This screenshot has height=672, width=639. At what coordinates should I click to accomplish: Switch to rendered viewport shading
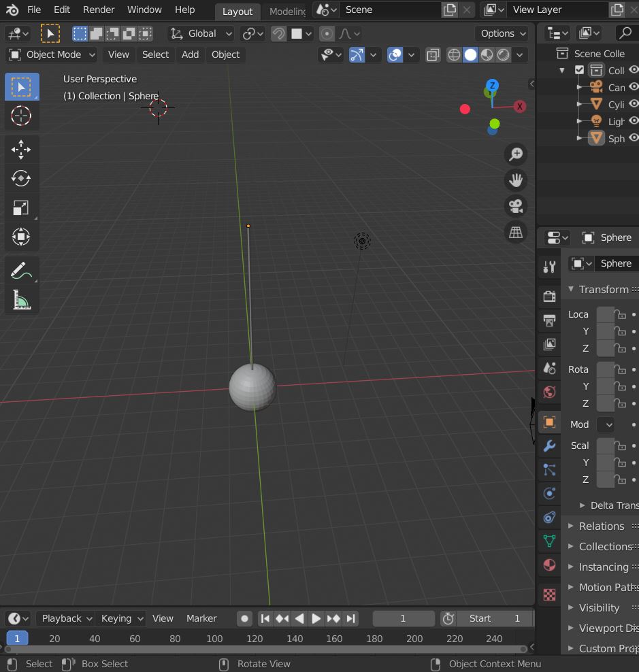[x=504, y=55]
